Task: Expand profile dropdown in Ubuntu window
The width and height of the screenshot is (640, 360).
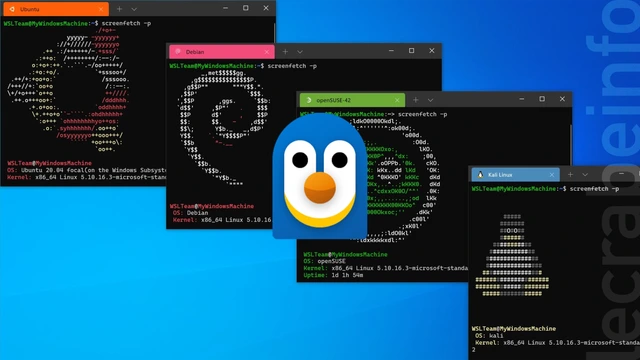Action: click(134, 9)
